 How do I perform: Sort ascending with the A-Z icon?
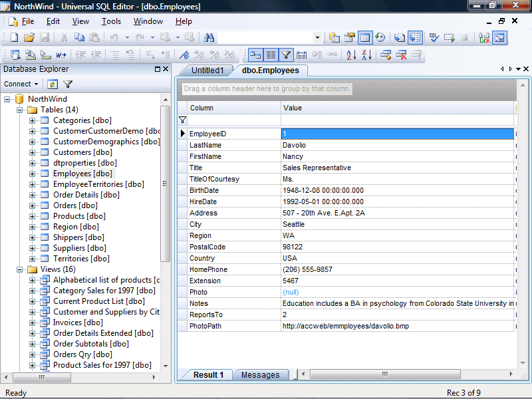(x=350, y=55)
